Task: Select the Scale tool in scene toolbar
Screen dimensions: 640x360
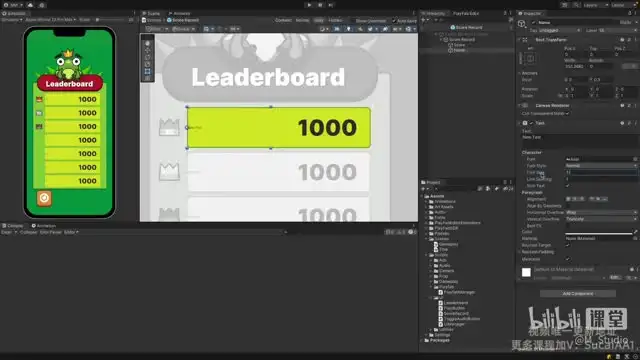Action: pyautogui.click(x=147, y=64)
